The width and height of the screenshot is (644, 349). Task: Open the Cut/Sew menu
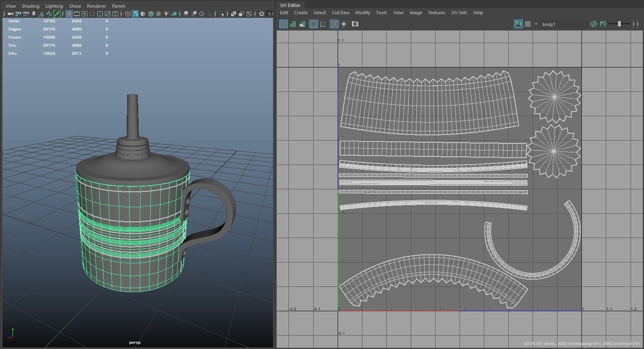(340, 13)
